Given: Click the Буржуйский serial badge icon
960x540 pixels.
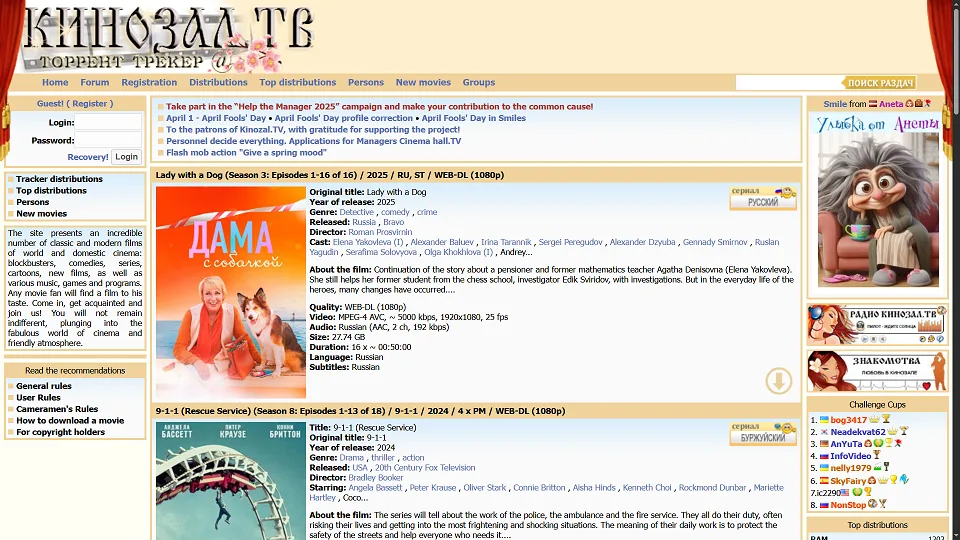Looking at the screenshot, I should coord(763,433).
